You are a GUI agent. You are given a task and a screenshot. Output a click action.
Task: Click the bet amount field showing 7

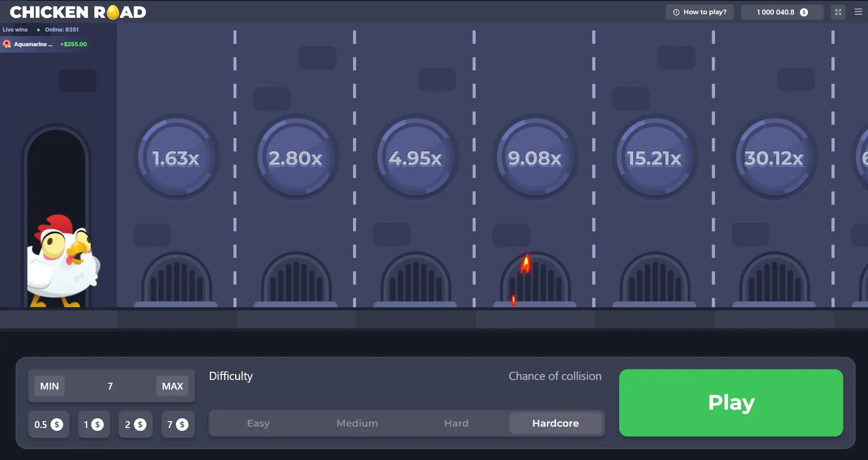pos(110,386)
